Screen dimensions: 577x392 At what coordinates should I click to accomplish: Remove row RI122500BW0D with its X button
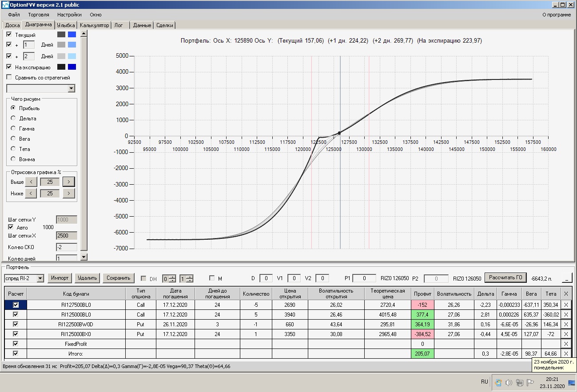click(x=566, y=324)
